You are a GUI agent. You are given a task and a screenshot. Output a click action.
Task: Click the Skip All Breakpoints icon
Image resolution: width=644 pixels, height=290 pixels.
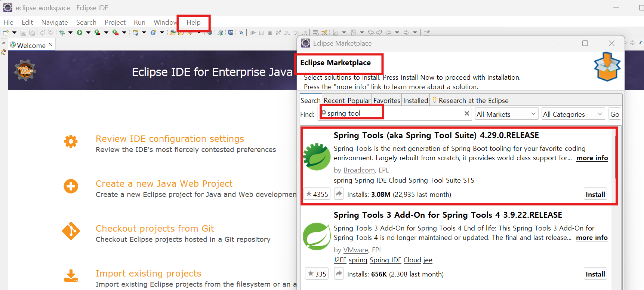(x=241, y=33)
